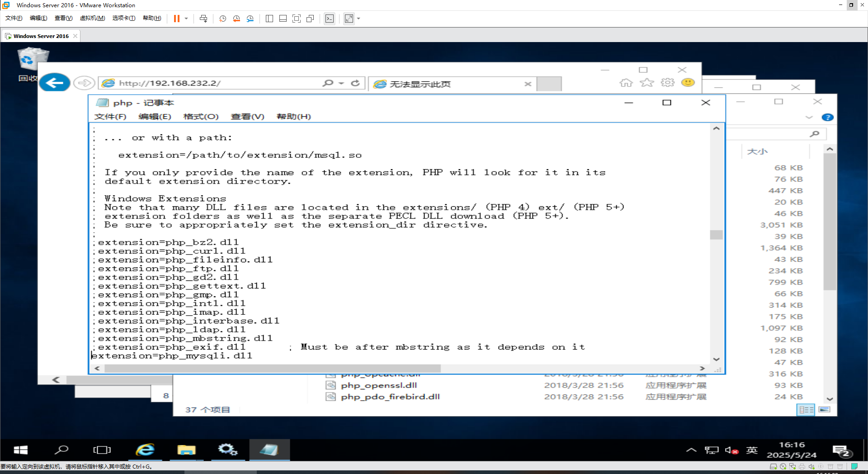Open taskbar search
Image resolution: width=868 pixels, height=474 pixels.
(x=61, y=450)
